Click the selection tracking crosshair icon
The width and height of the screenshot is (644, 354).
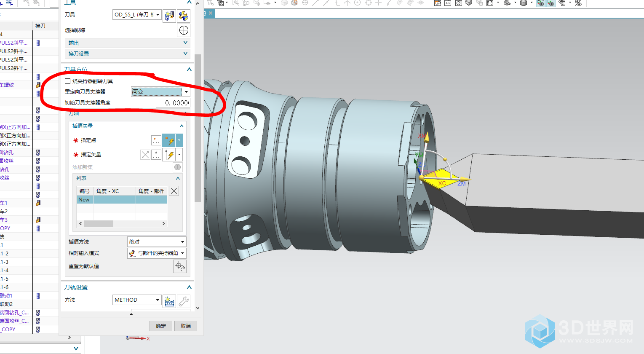click(184, 30)
